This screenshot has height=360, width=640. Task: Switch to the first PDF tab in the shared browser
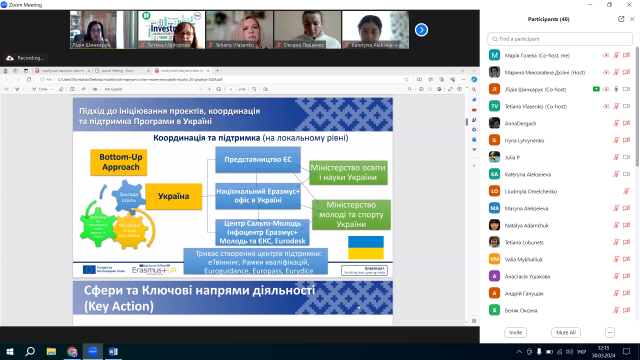tap(62, 71)
